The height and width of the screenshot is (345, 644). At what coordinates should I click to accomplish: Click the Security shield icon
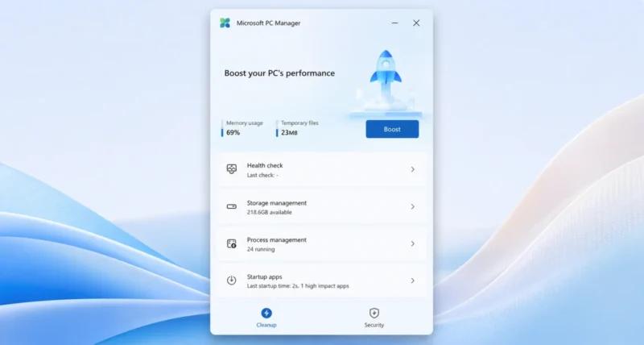coord(374,313)
